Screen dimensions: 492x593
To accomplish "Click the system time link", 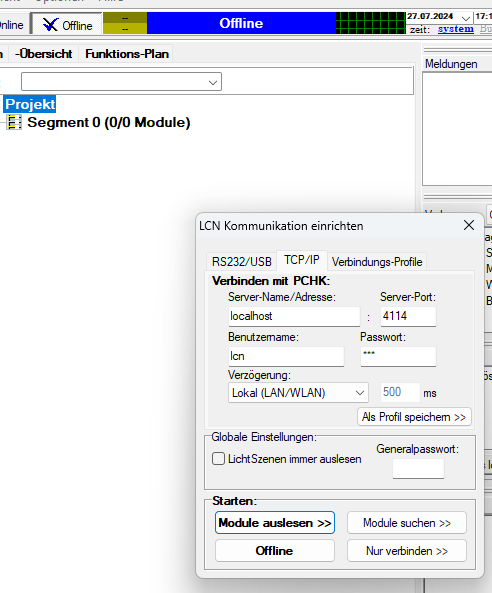I will click(455, 29).
